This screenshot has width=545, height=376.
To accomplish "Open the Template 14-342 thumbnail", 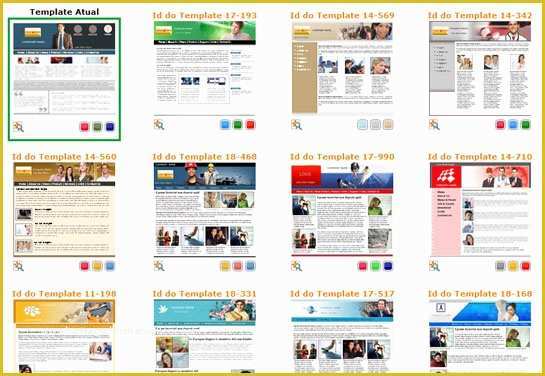I will pyautogui.click(x=480, y=68).
